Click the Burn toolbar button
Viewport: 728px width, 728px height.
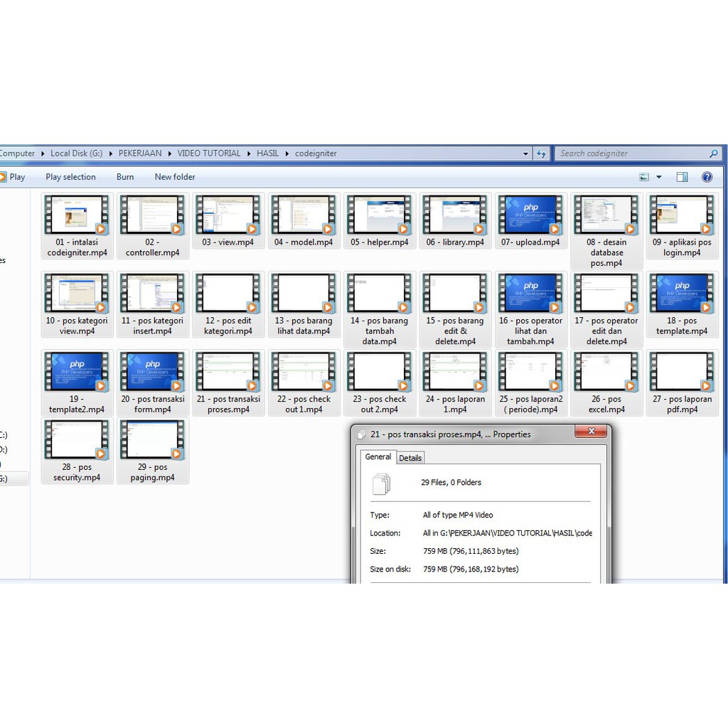[125, 177]
